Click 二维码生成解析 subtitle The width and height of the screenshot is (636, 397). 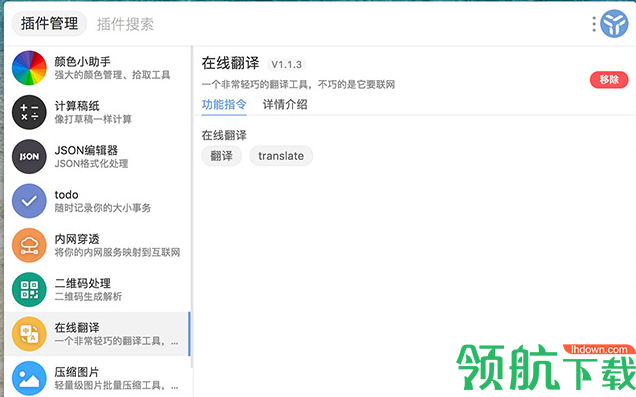88,296
